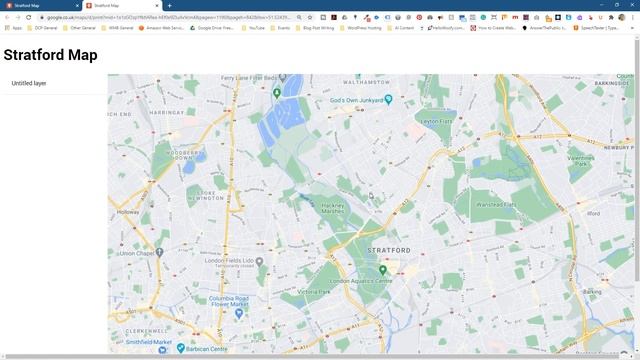Open the SpeechTexter bookmark
This screenshot has width=640, height=360.
click(x=596, y=28)
